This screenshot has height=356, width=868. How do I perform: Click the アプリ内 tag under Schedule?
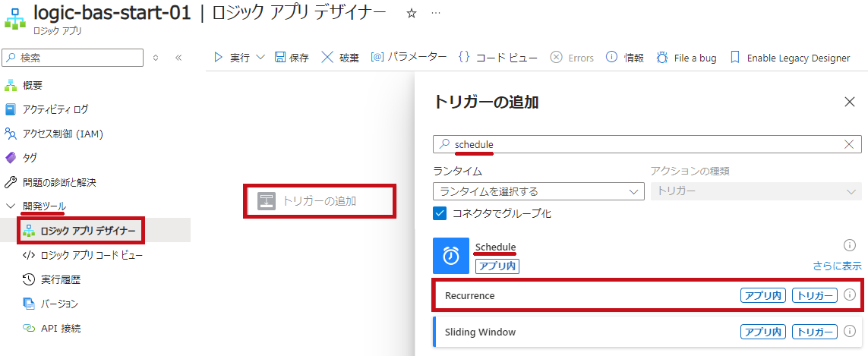click(x=497, y=266)
